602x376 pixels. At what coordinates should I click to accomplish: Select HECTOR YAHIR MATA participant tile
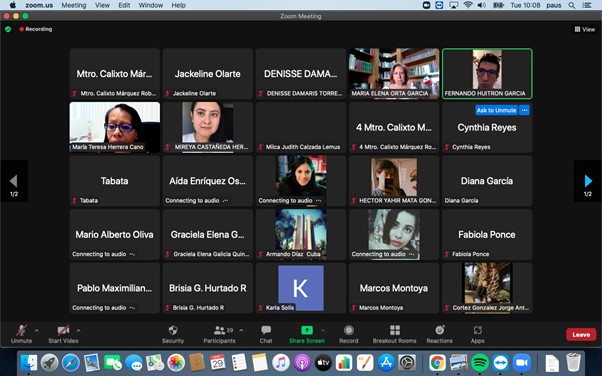point(394,181)
